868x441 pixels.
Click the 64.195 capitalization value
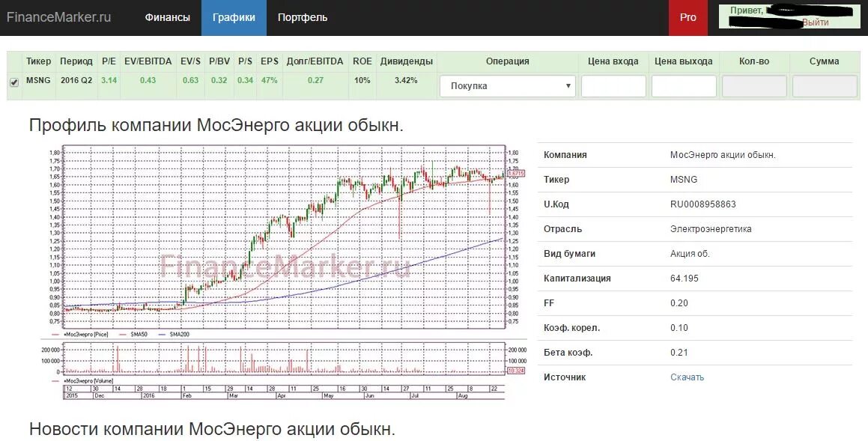pyautogui.click(x=685, y=279)
